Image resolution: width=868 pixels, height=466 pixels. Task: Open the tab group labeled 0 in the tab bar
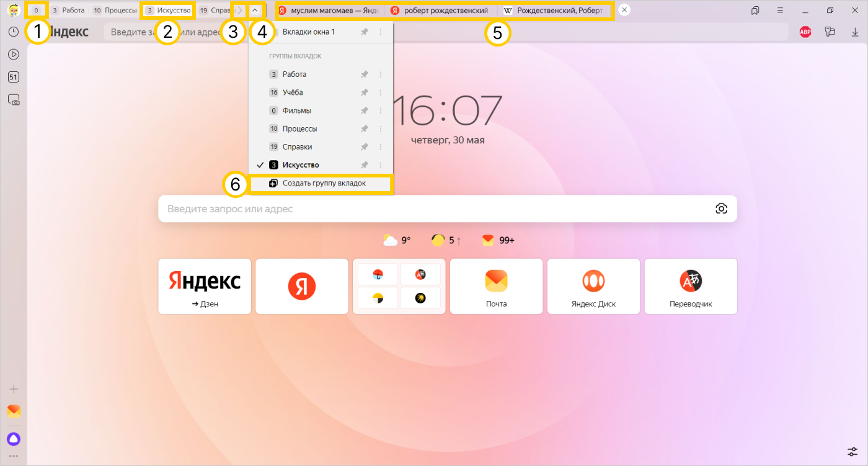point(37,11)
